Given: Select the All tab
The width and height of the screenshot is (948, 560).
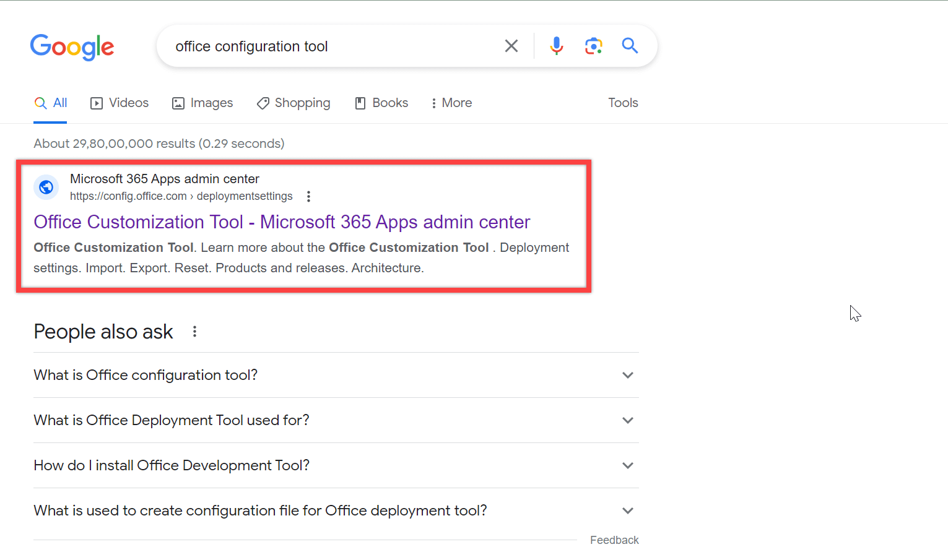Looking at the screenshot, I should click(51, 103).
